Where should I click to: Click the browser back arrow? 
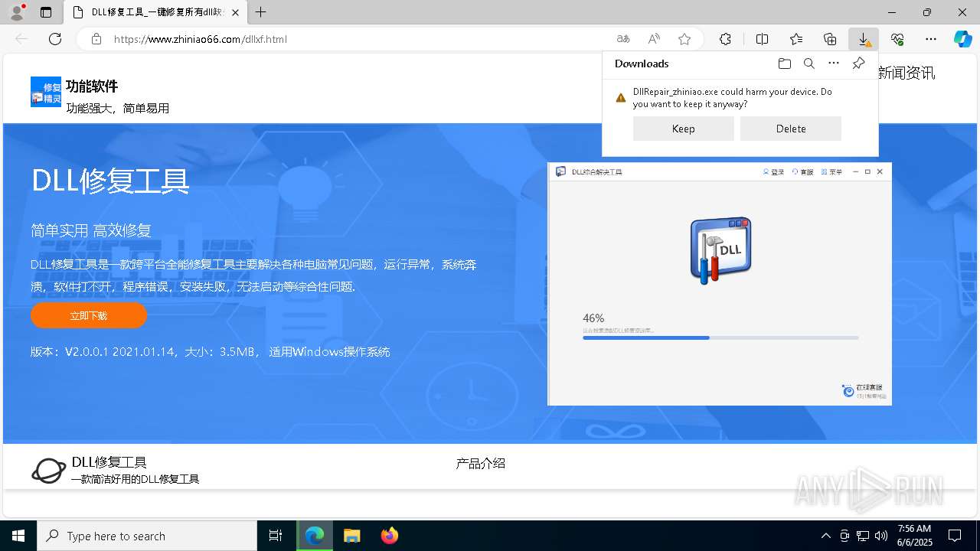tap(21, 39)
